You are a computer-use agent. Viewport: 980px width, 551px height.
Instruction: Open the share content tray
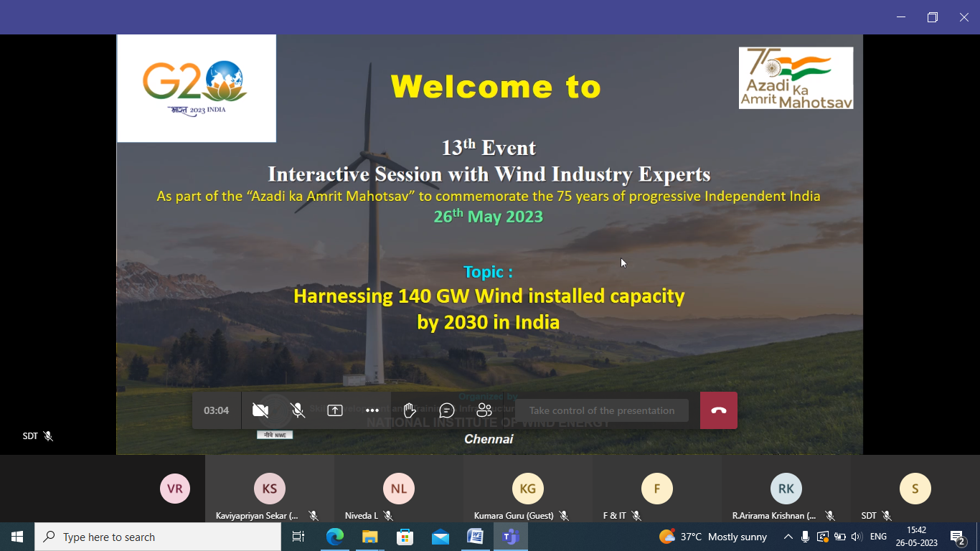tap(335, 410)
